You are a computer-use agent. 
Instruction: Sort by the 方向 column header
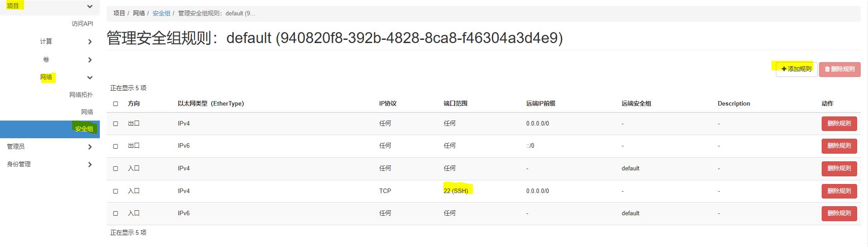click(134, 104)
